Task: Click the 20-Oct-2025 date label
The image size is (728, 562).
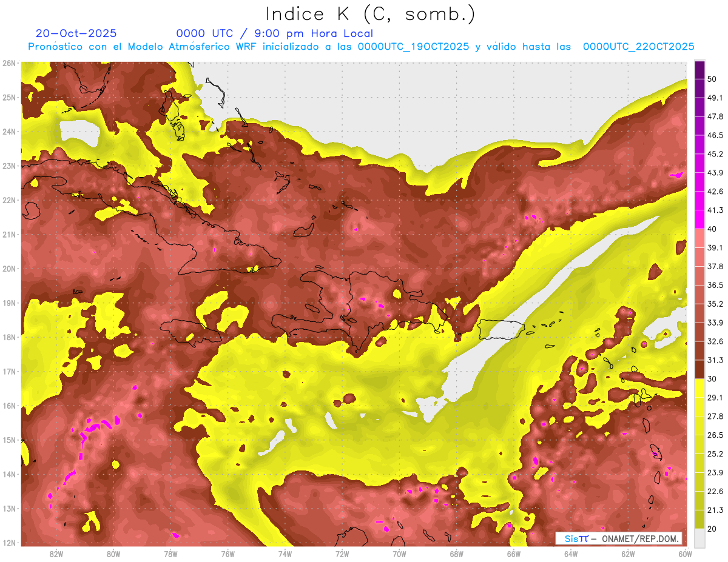Action: coord(76,33)
